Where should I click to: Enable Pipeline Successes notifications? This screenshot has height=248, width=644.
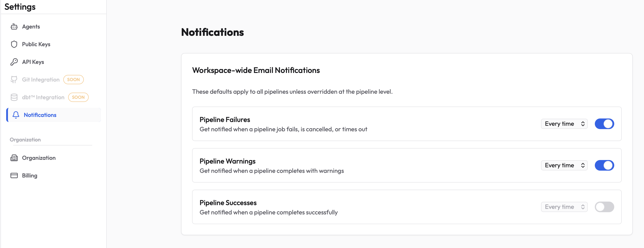coord(604,207)
